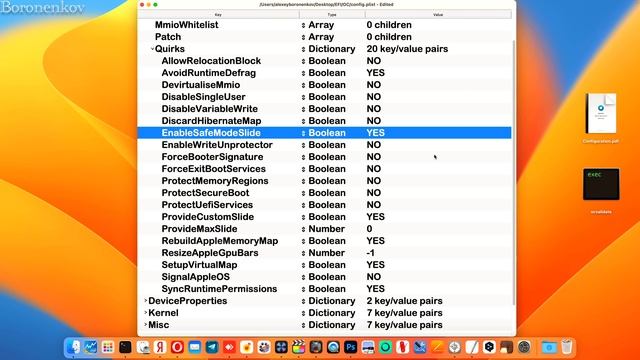This screenshot has height=360, width=640.
Task: Launch Opera browser from the dock
Action: [x=177, y=347]
